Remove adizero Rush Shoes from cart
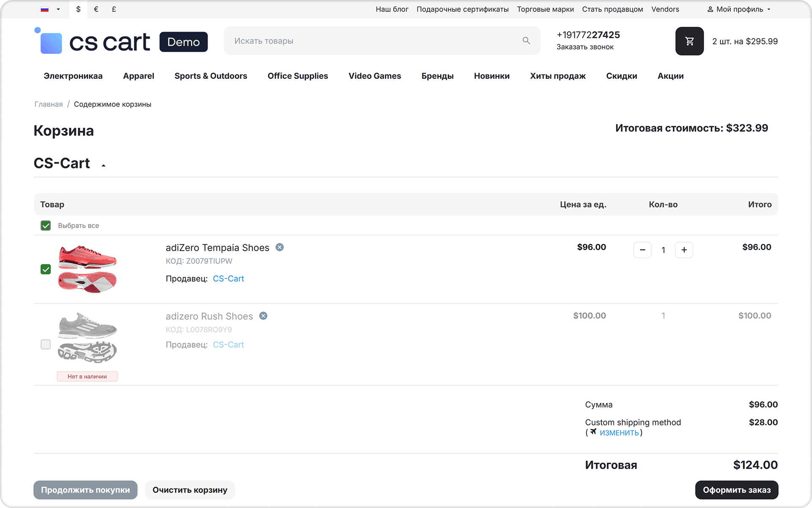 263,316
